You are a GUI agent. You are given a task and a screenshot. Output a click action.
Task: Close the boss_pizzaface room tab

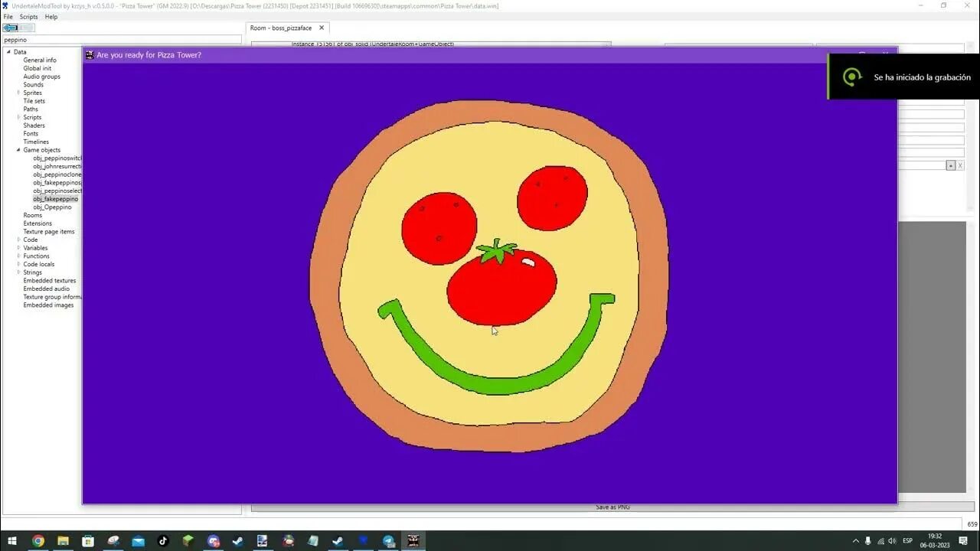[322, 28]
